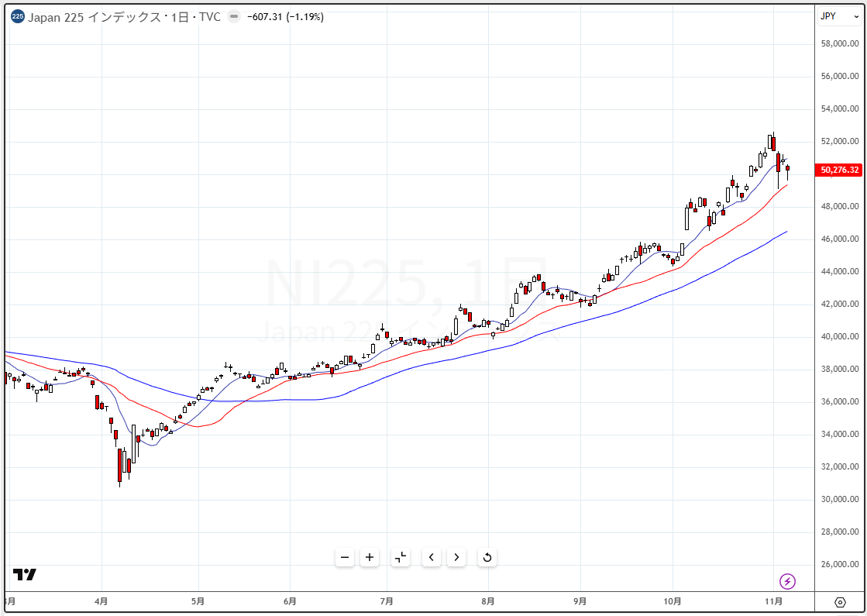This screenshot has height=616, width=867.
Task: Click the 4月 label on time axis
Action: [x=101, y=601]
